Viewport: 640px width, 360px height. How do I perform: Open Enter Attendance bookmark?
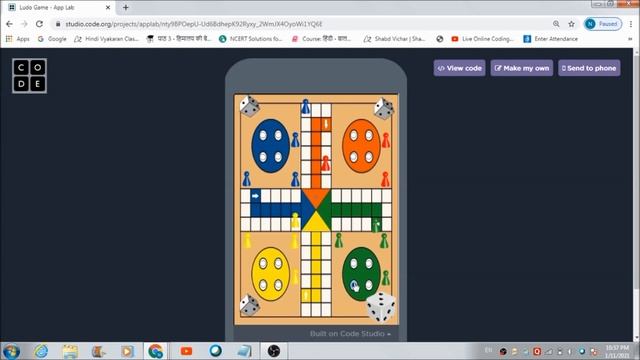pyautogui.click(x=551, y=39)
